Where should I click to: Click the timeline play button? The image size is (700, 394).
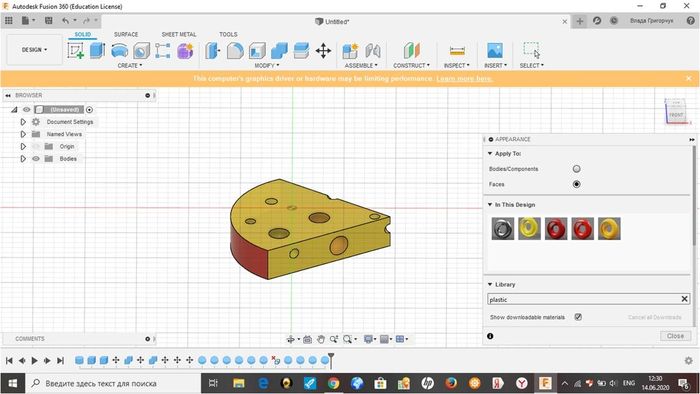pyautogui.click(x=34, y=361)
